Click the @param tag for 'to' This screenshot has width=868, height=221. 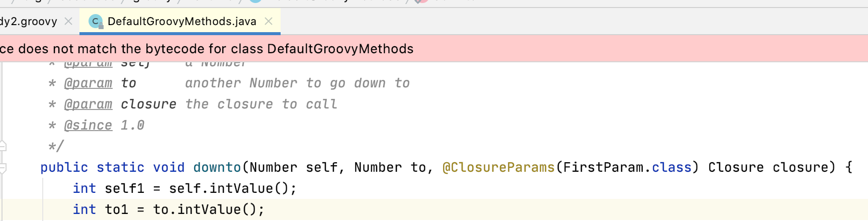88,83
